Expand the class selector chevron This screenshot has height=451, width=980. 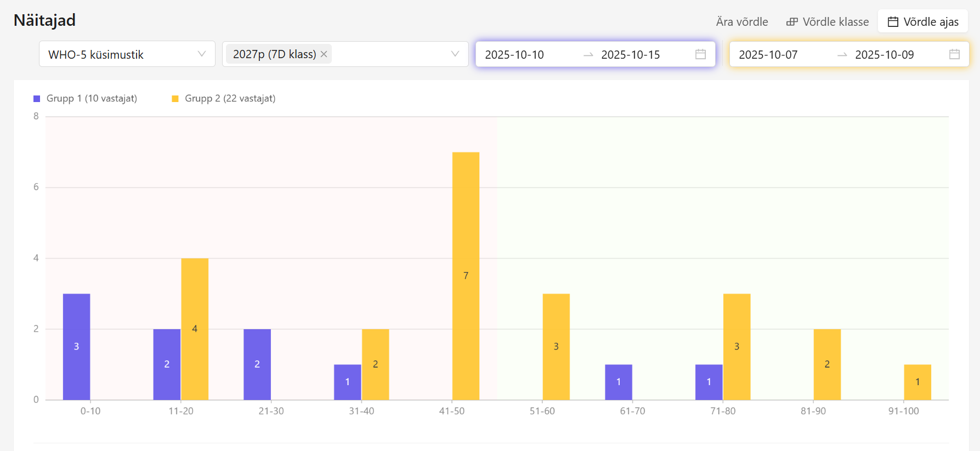[455, 54]
